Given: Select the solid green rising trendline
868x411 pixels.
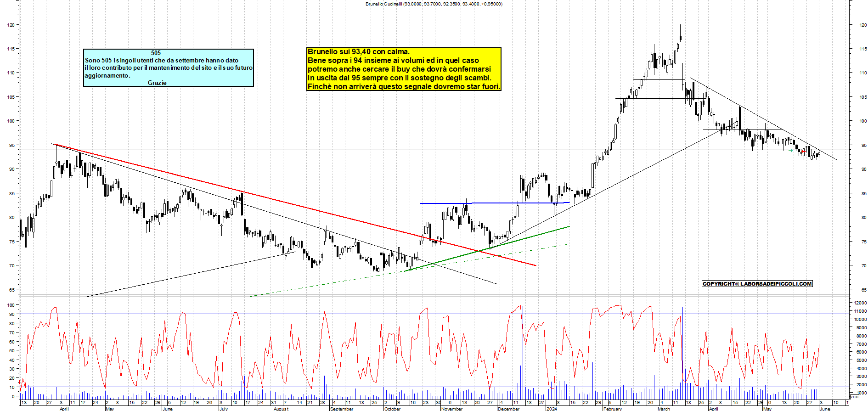Looking at the screenshot, I should click(x=487, y=248).
